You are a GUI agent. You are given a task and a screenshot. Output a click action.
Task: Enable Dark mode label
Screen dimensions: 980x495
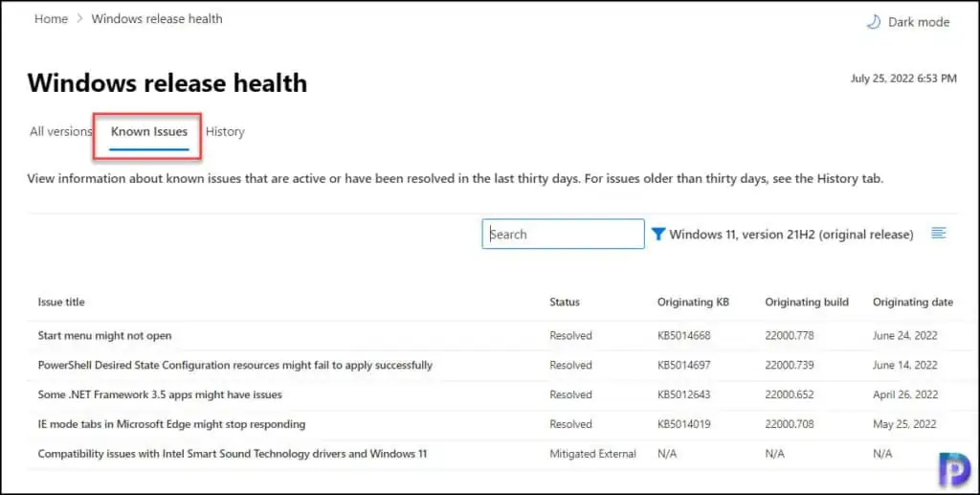(x=919, y=23)
